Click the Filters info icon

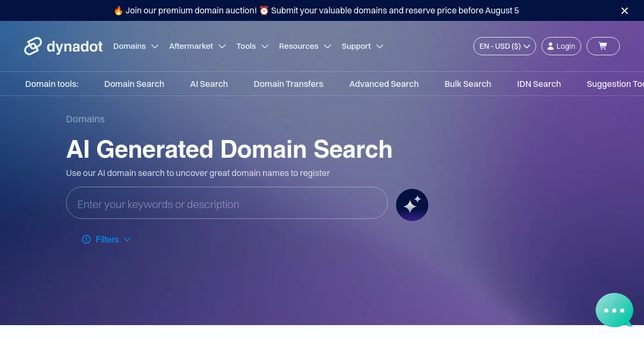point(86,239)
